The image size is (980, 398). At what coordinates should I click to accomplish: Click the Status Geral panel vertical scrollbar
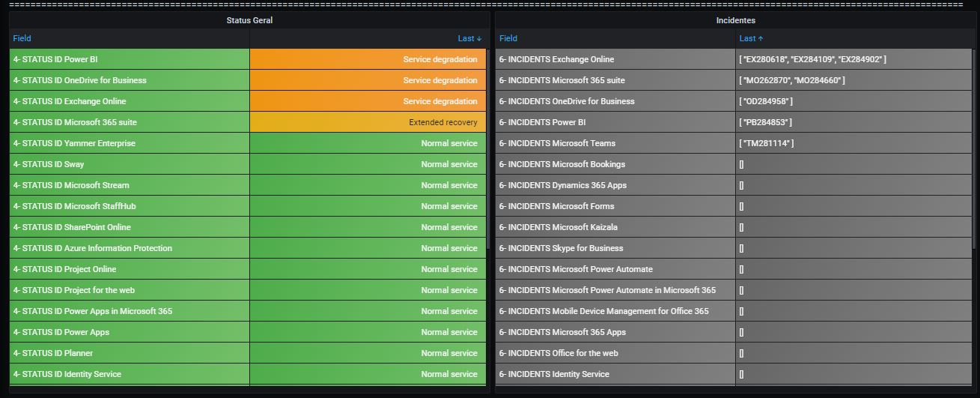tap(488, 150)
